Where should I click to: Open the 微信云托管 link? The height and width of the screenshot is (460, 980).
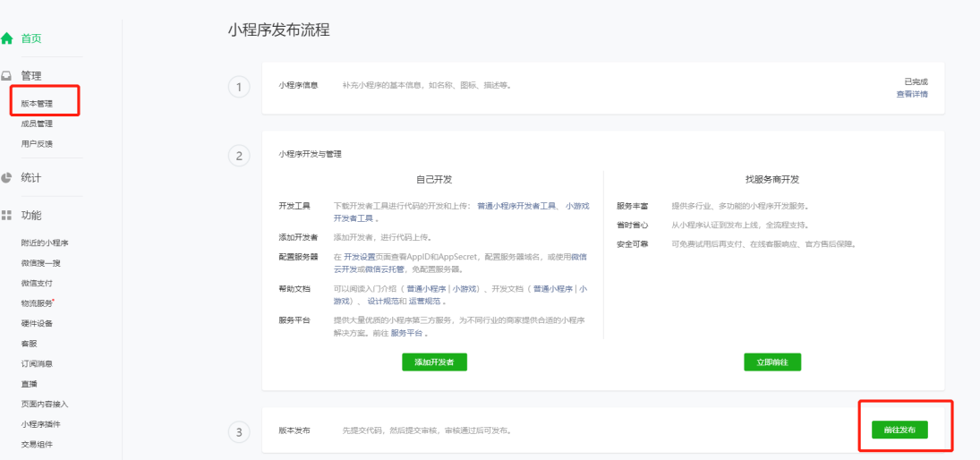click(384, 269)
